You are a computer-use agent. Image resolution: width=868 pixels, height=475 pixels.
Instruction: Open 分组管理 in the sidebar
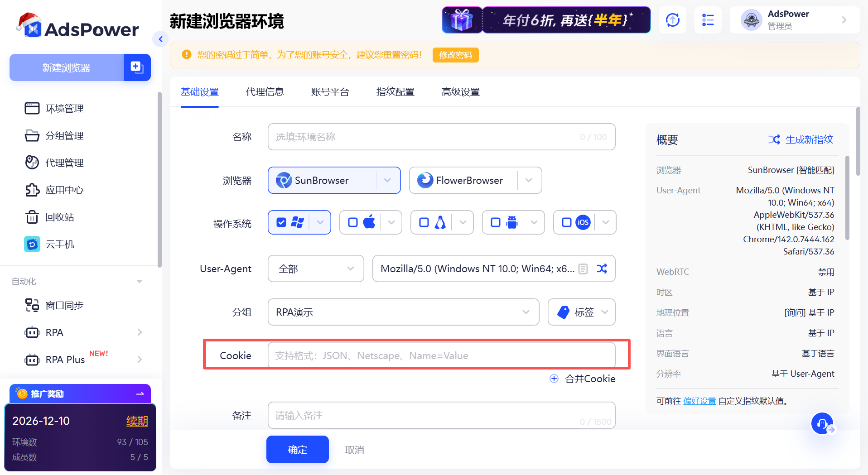tap(64, 135)
